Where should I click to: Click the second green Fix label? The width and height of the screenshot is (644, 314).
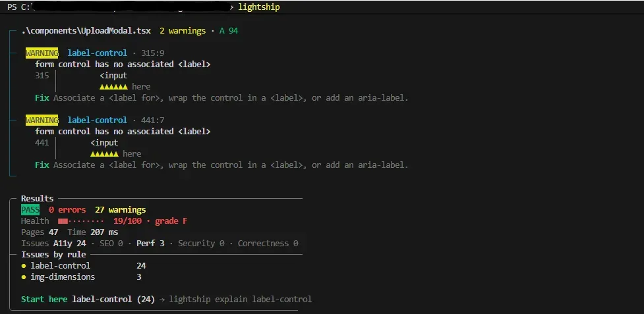[x=42, y=165]
